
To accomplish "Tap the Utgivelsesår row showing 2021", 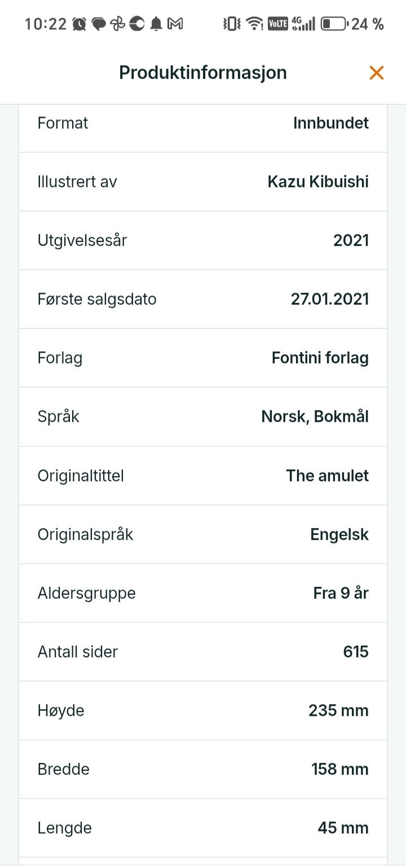I will [203, 240].
